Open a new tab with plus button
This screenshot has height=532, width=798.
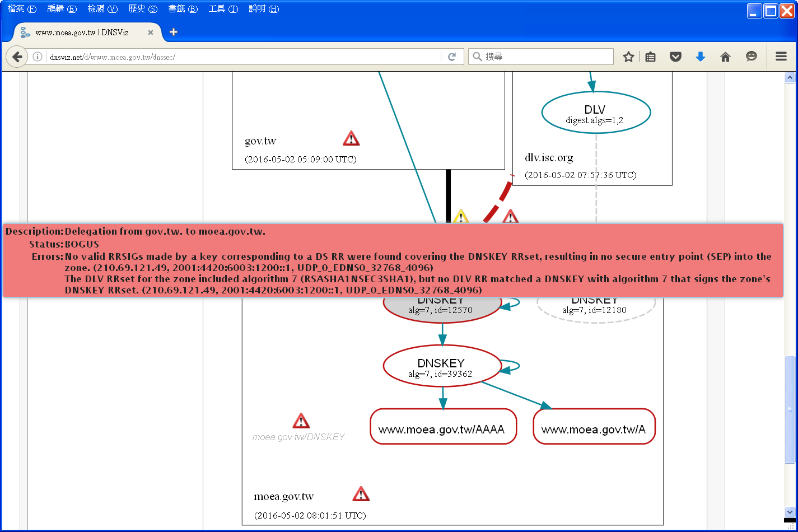tap(174, 32)
